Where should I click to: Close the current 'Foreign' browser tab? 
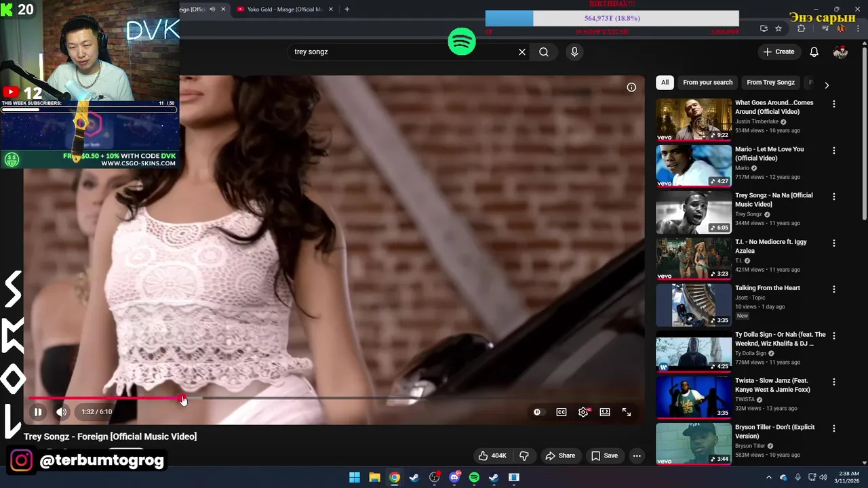pos(222,9)
